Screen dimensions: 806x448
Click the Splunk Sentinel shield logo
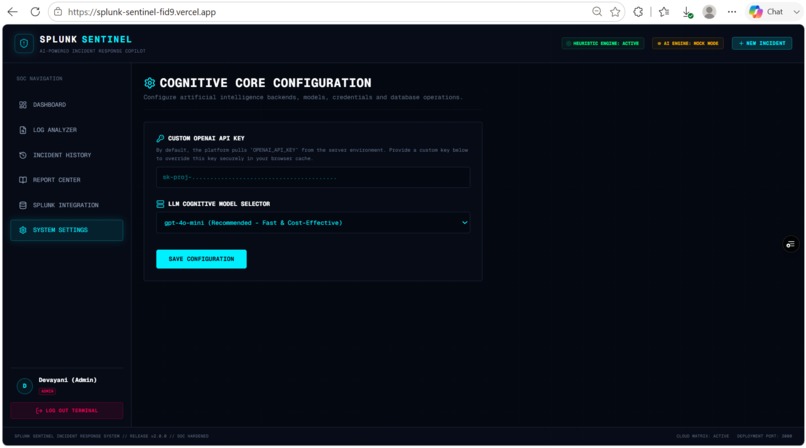tap(24, 44)
